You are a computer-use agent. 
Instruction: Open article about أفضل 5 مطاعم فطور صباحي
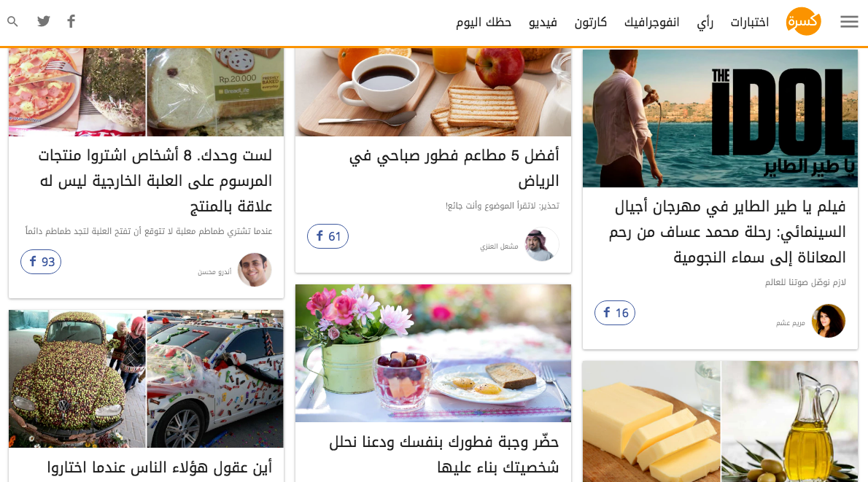454,168
